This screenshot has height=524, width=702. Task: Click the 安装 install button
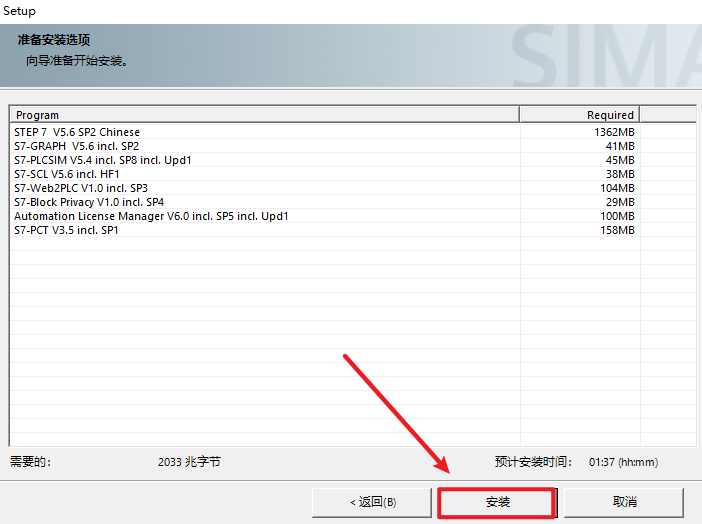(497, 503)
